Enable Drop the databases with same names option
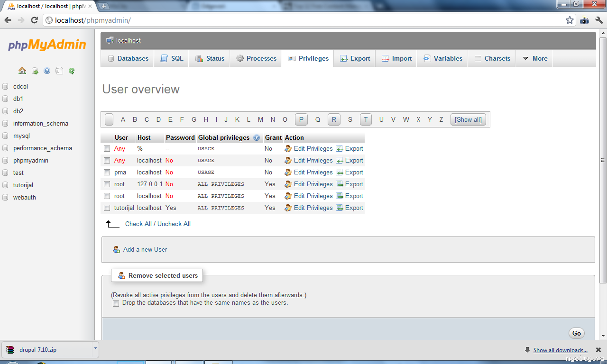 point(116,303)
